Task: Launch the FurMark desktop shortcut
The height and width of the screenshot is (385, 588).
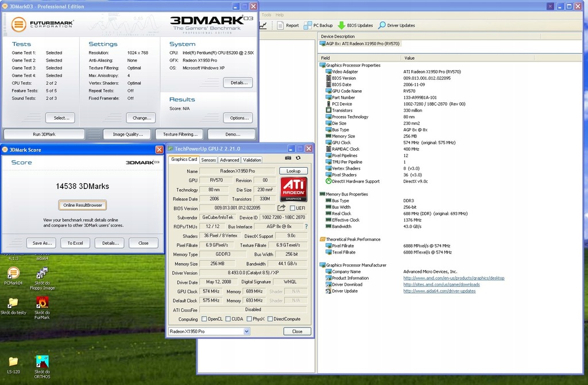Action: 42,303
